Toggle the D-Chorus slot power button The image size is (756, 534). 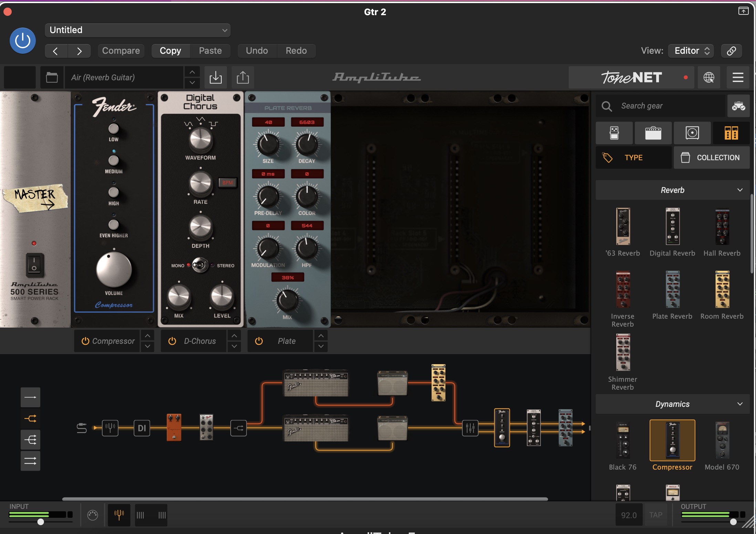click(172, 341)
